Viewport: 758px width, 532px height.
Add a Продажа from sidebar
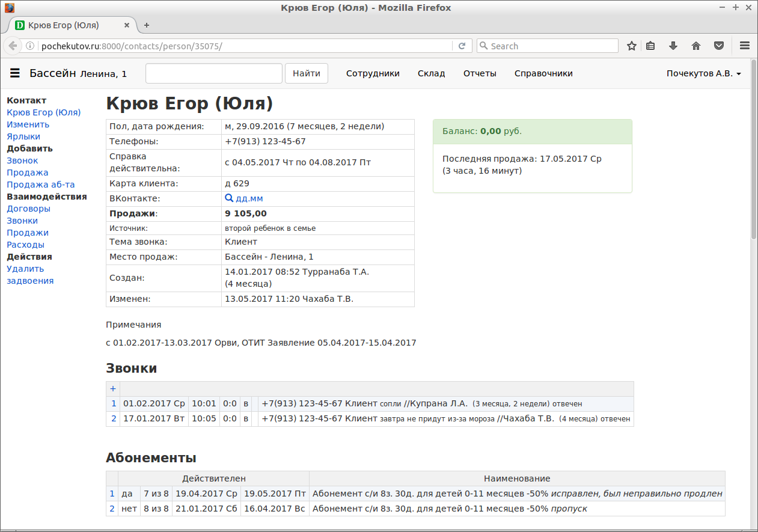28,173
